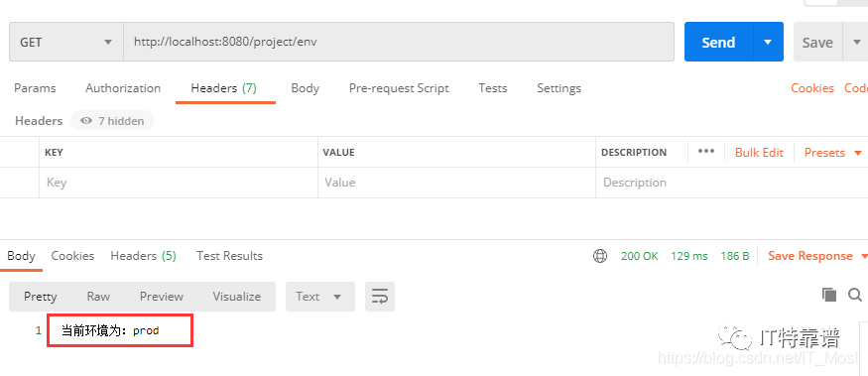Screen dimensions: 868x376
Task: Open the Text format dropdown
Action: (x=320, y=297)
